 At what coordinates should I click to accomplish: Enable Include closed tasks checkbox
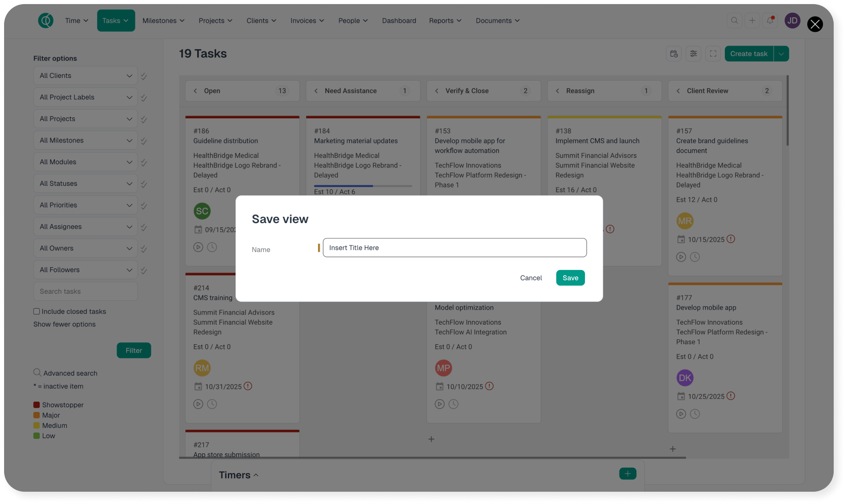point(36,311)
